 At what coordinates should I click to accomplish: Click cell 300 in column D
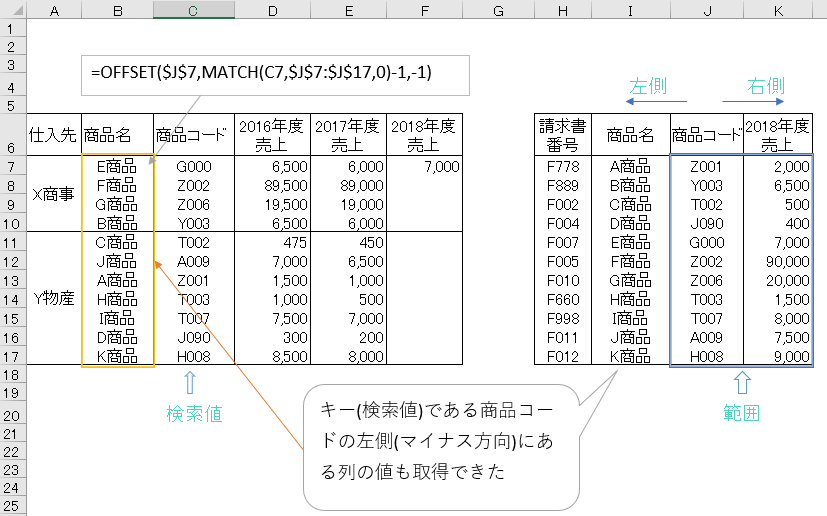point(272,338)
